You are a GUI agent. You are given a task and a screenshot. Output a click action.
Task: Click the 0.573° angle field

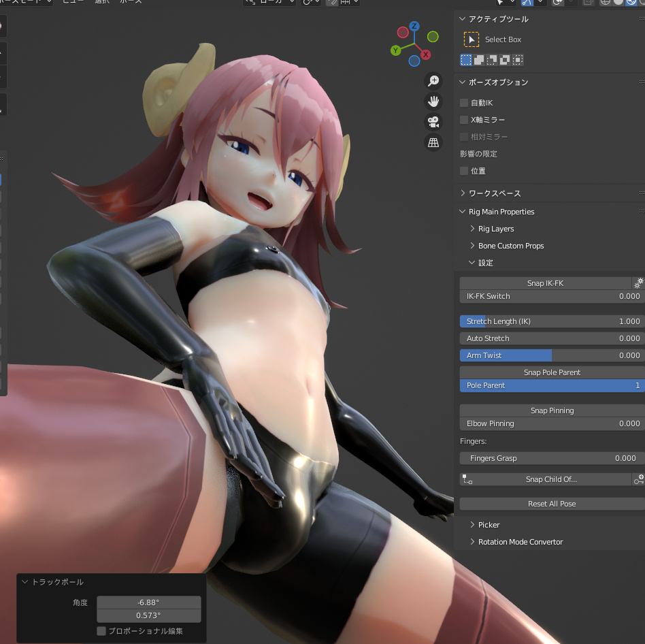point(149,615)
